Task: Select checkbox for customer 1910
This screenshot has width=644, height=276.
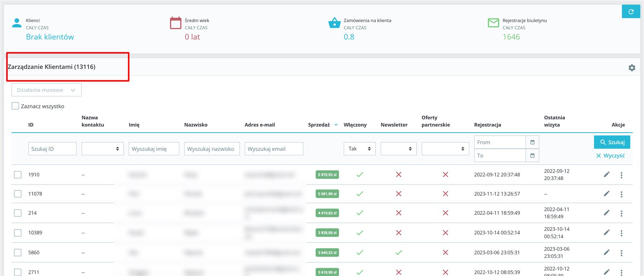Action: [x=18, y=174]
